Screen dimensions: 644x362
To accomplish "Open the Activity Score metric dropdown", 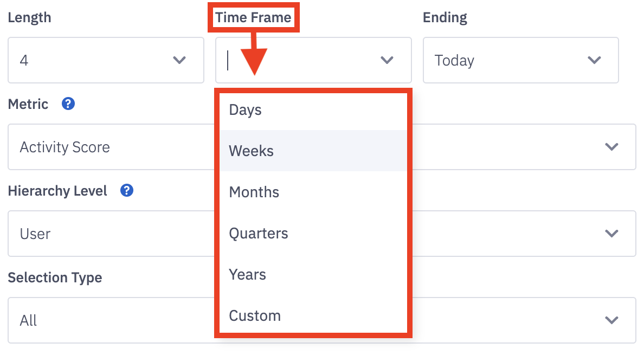I will (x=322, y=147).
